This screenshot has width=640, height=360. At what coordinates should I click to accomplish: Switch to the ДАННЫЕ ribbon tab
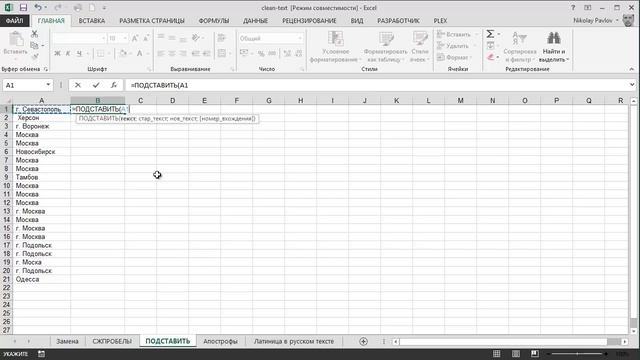(256, 20)
